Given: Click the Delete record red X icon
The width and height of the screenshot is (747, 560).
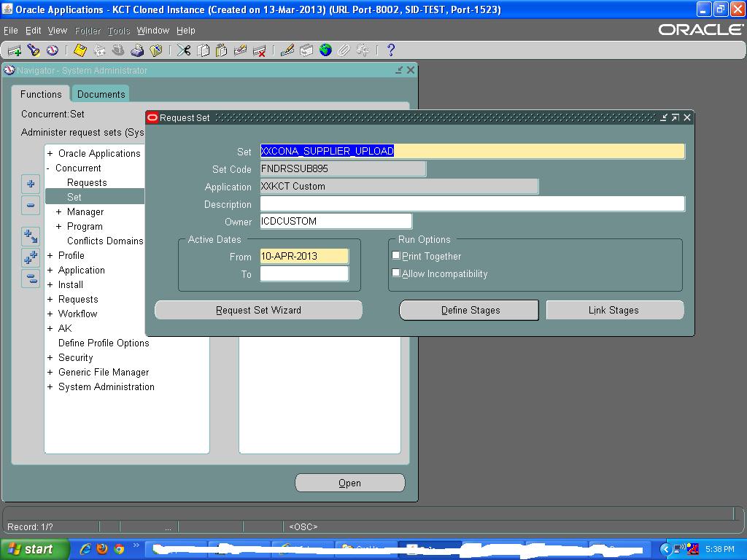Looking at the screenshot, I should (259, 50).
